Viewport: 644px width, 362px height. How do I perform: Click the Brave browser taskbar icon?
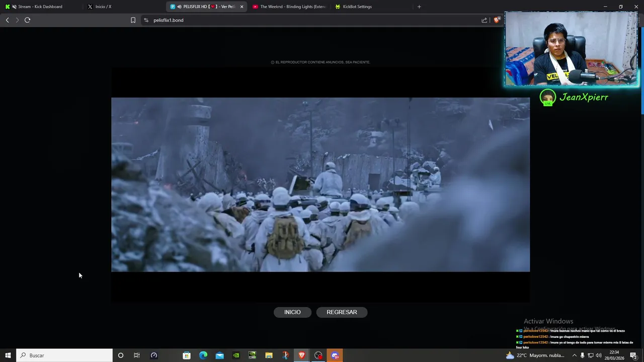pos(302,355)
